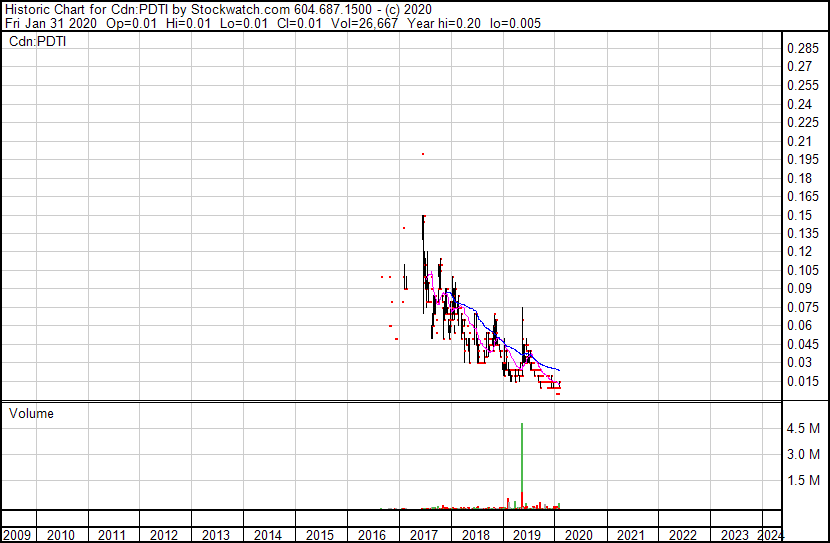
Task: Click the 2023 year label on time axis
Action: point(735,535)
